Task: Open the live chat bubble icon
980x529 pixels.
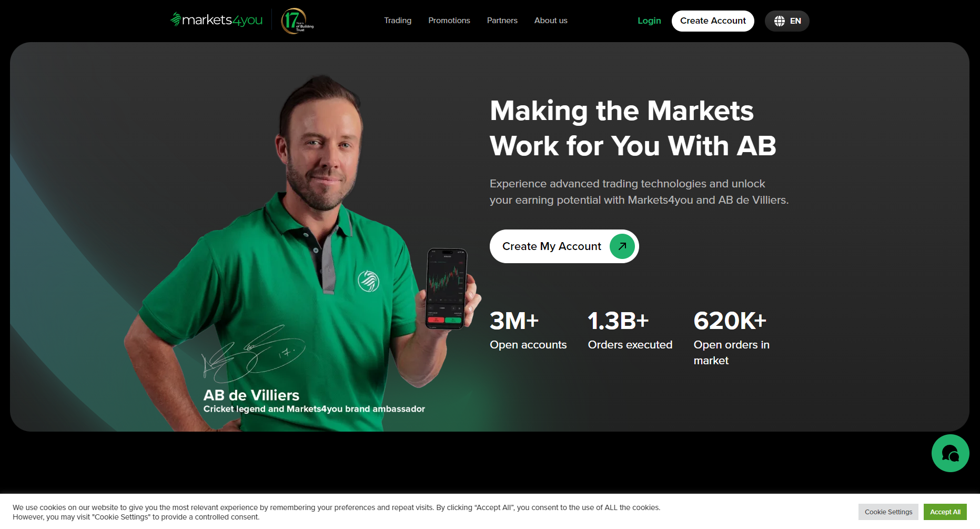Action: 950,453
